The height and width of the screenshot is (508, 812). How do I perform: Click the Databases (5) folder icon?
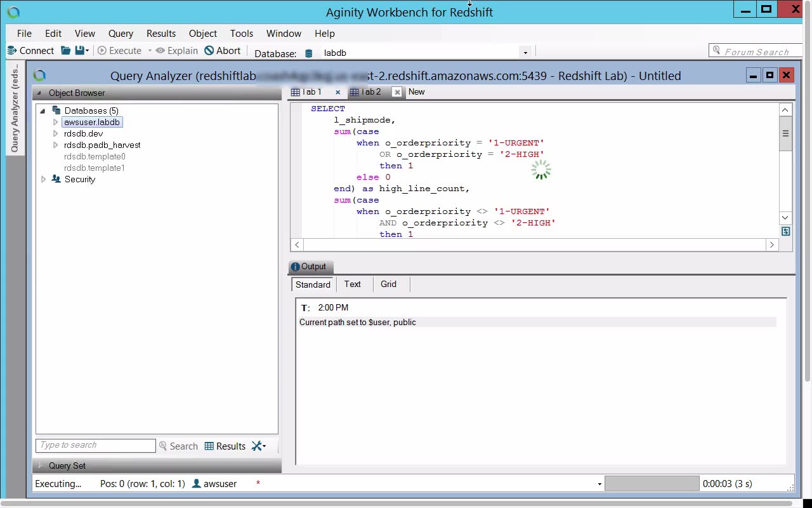tap(56, 110)
